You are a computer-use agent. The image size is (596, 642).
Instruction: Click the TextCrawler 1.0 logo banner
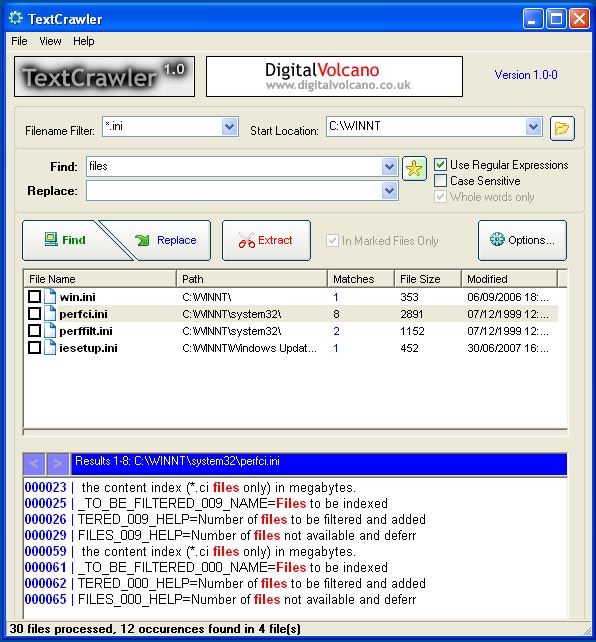(104, 77)
